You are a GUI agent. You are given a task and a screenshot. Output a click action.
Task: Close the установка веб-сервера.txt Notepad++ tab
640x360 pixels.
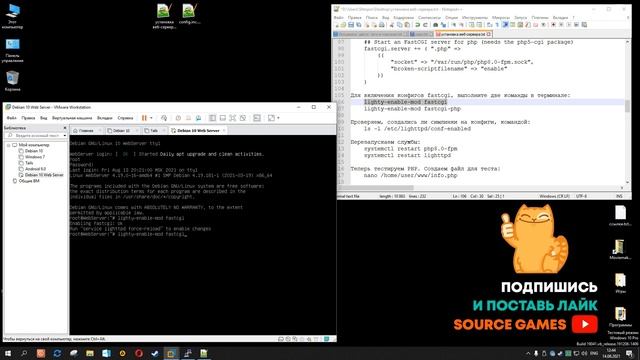pos(489,34)
